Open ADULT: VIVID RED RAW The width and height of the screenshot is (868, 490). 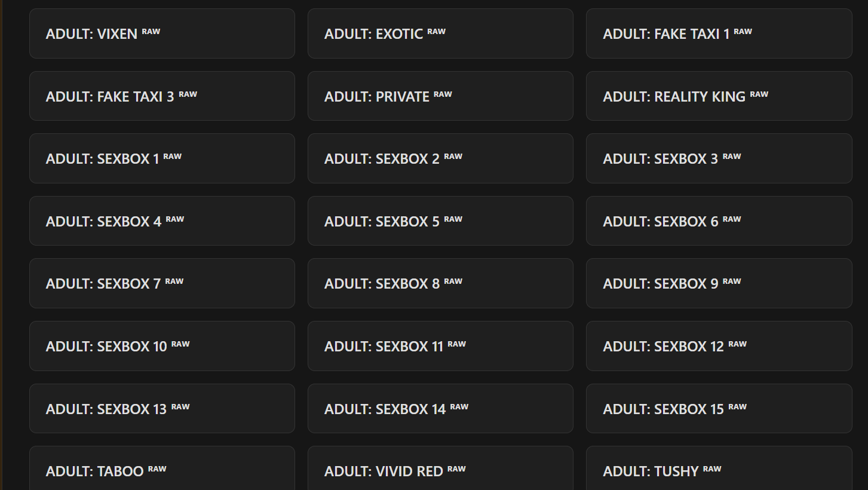click(440, 471)
